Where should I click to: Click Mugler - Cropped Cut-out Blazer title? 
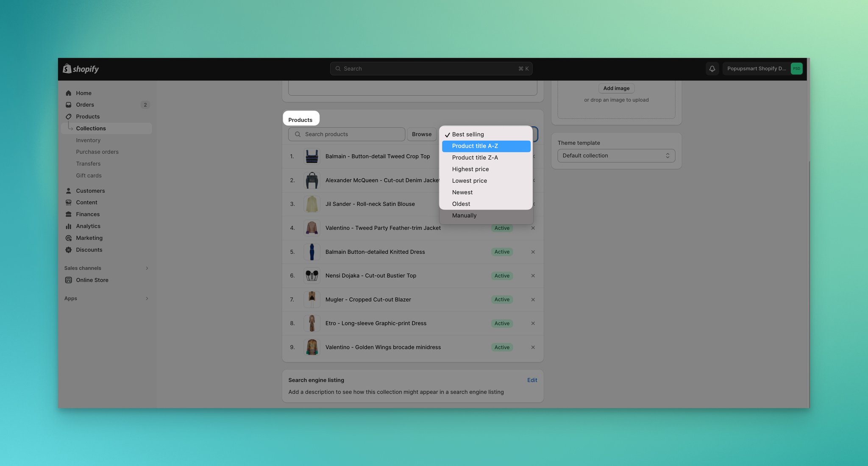tap(368, 300)
